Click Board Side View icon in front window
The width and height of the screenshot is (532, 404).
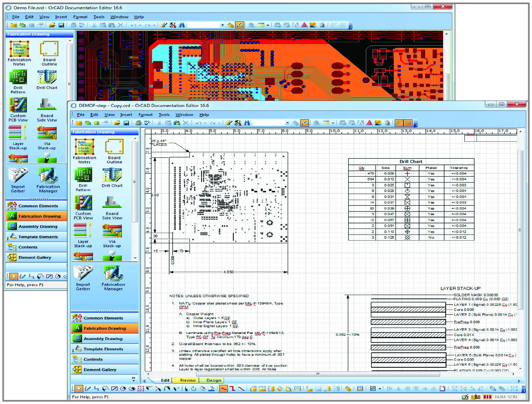tap(112, 203)
